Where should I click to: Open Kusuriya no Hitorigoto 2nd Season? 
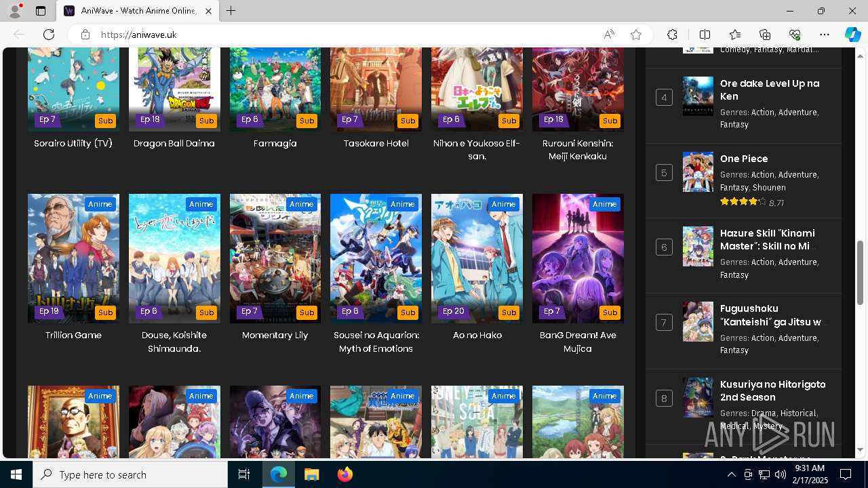click(x=773, y=390)
